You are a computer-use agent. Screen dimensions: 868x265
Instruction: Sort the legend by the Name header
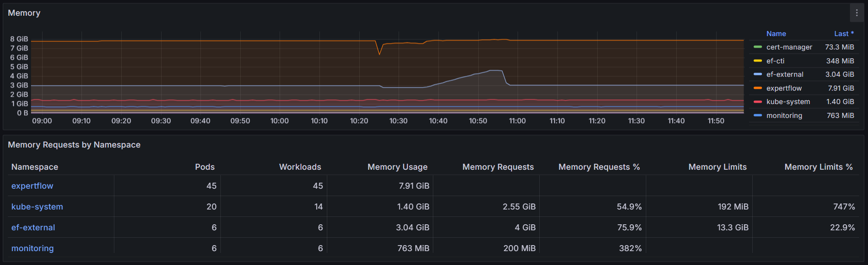click(x=776, y=34)
